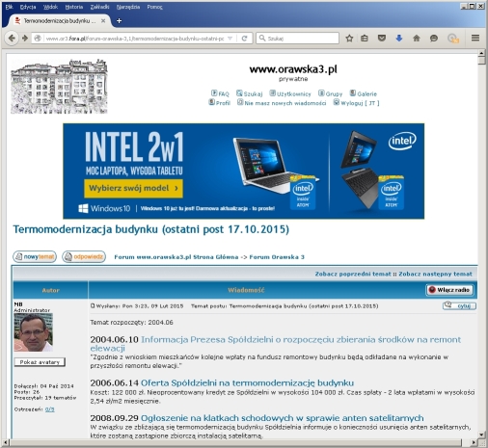488x448 pixels.
Task: Click author name MB in post
Action: (18, 304)
